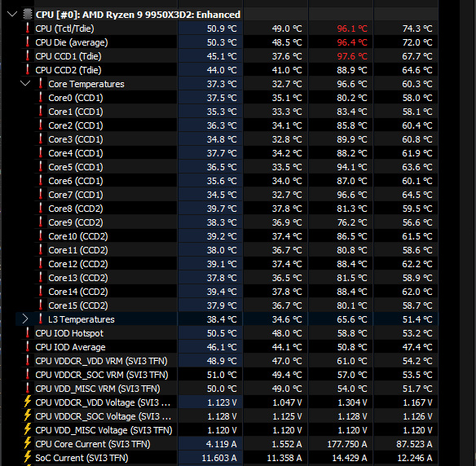Click lightning bolt icon of CPU VDDCR_VDD Voltage
The image size is (476, 466).
coord(28,402)
